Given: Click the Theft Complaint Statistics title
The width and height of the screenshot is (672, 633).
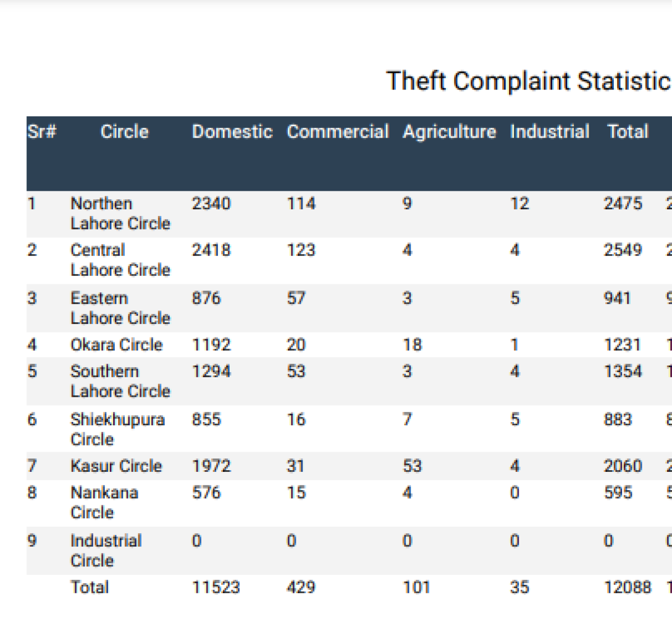Looking at the screenshot, I should coord(529,81).
